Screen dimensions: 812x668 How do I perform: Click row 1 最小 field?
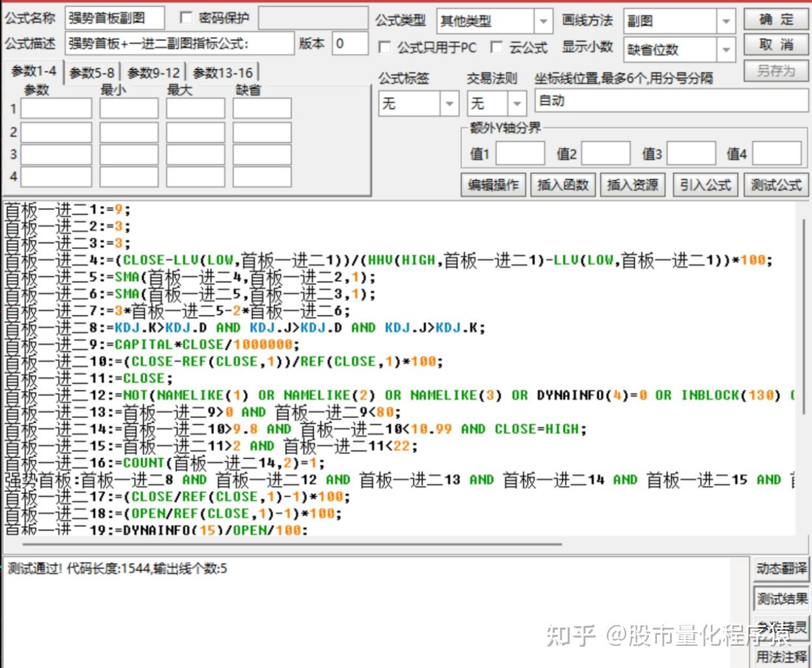click(129, 108)
